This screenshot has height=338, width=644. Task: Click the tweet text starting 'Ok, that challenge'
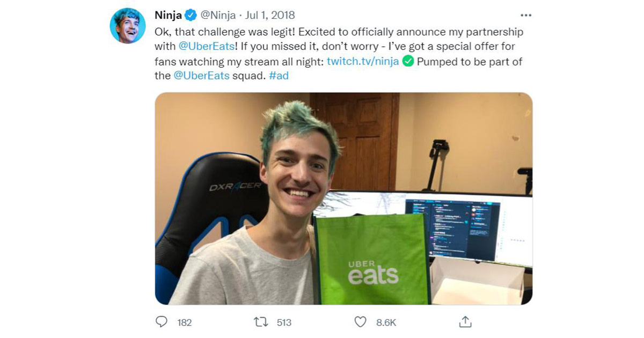pos(339,54)
